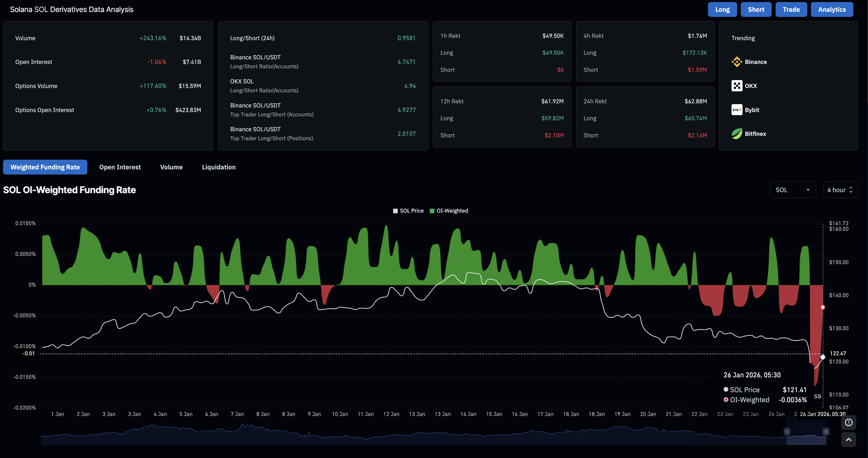This screenshot has width=868, height=458.
Task: Click the Binance logo icon in Trending
Action: click(x=737, y=62)
